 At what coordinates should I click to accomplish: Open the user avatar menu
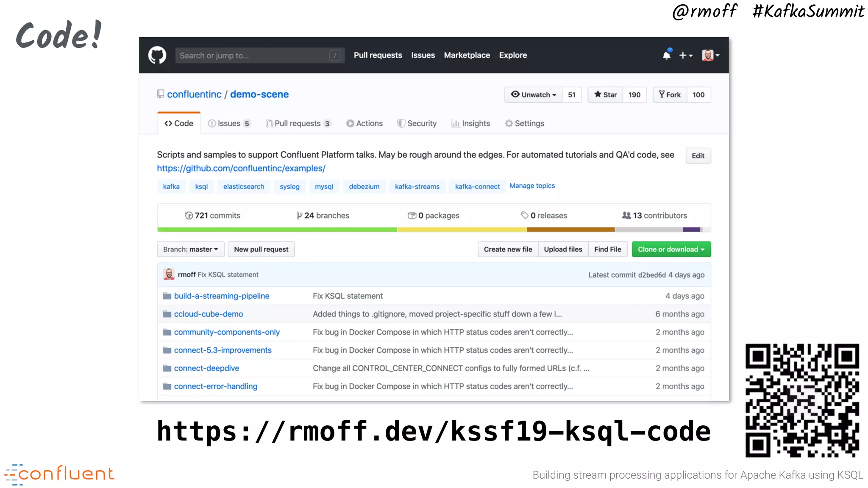pyautogui.click(x=711, y=55)
